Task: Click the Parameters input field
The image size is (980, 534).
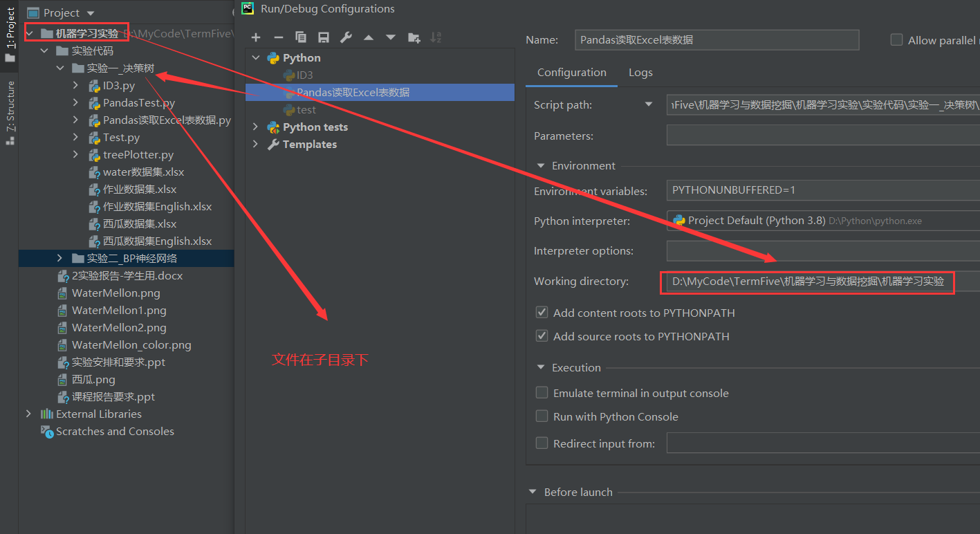Action: click(823, 136)
